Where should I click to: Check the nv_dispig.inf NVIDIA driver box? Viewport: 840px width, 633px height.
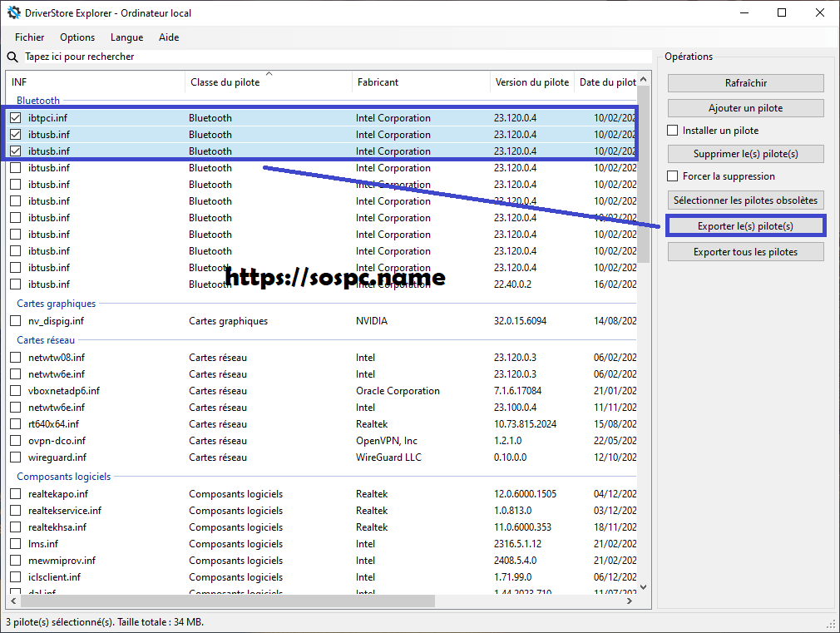pos(16,321)
